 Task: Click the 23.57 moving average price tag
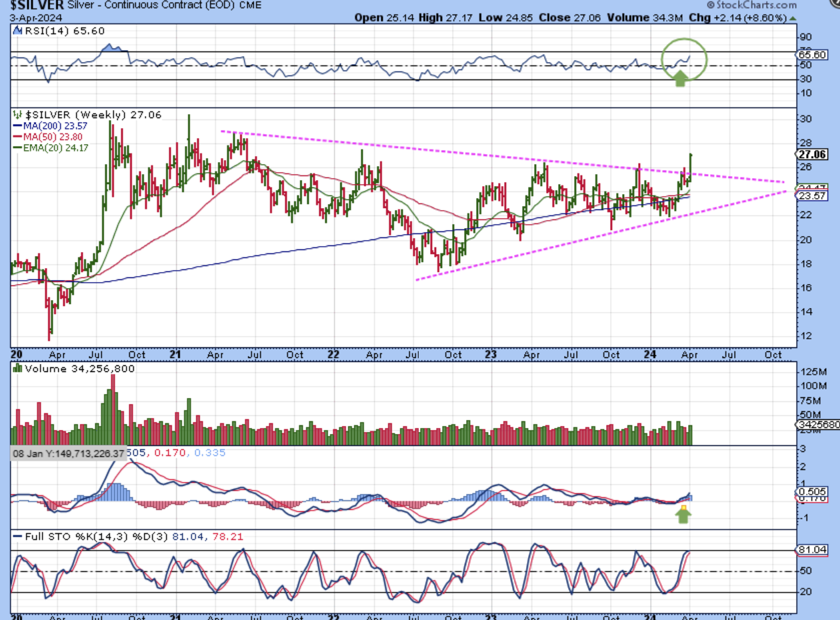pyautogui.click(x=811, y=196)
